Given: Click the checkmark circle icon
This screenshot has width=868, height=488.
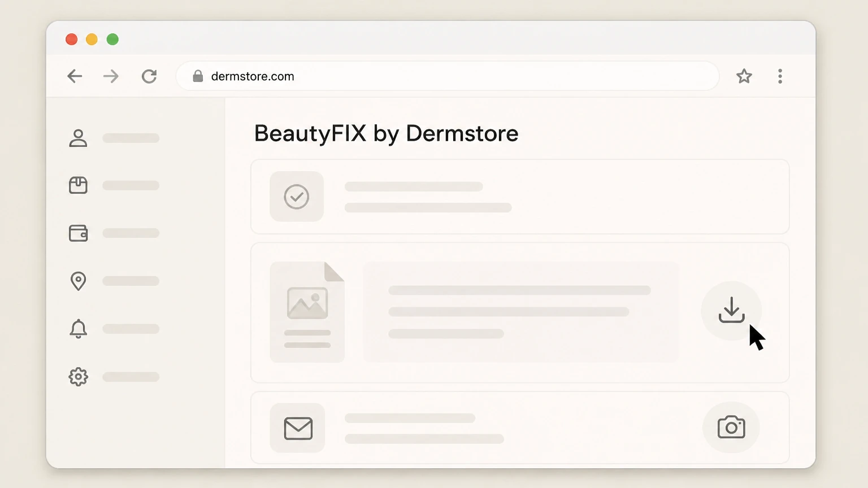Looking at the screenshot, I should [x=297, y=197].
